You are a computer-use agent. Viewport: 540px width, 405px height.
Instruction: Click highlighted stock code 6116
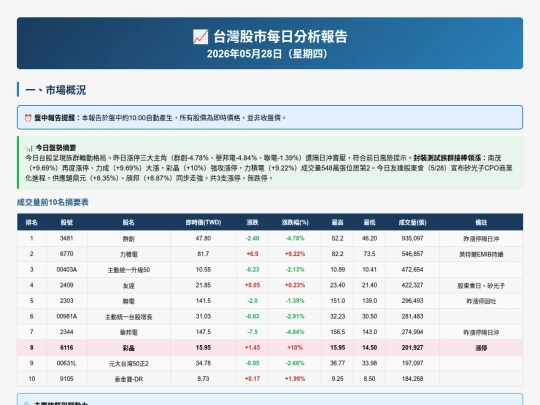point(66,347)
